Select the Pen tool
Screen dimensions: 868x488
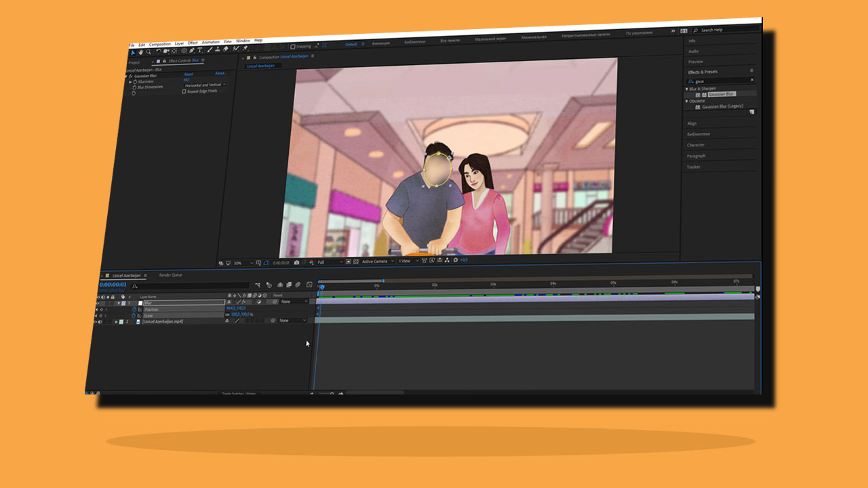pyautogui.click(x=192, y=49)
